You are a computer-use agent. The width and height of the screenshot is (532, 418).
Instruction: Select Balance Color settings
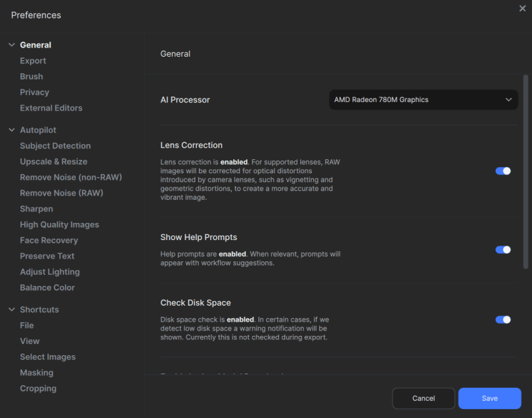point(47,287)
